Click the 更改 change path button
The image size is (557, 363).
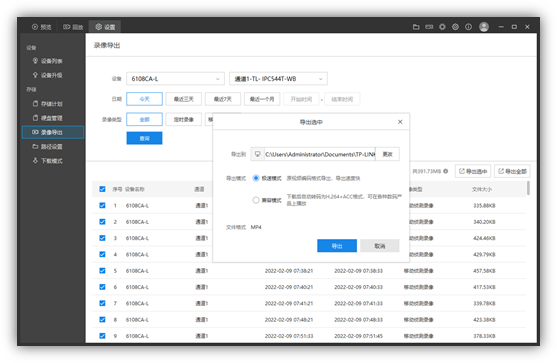tap(388, 154)
